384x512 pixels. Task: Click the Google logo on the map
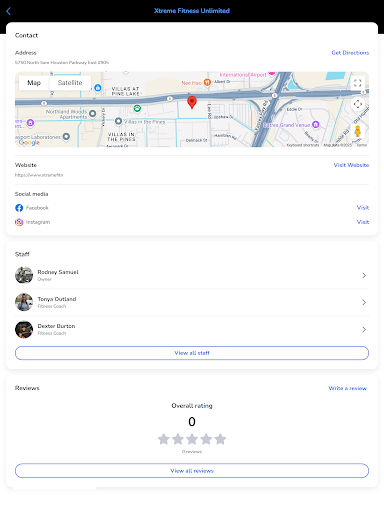pyautogui.click(x=29, y=142)
